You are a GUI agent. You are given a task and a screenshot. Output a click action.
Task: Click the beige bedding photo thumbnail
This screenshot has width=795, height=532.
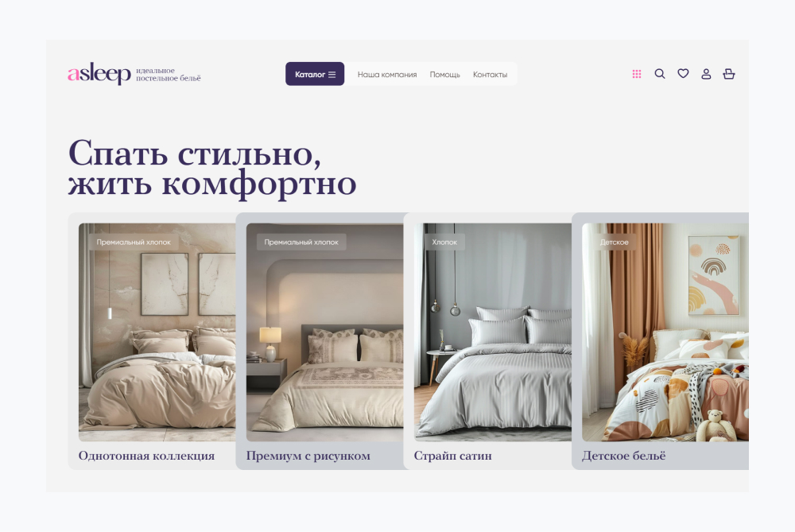pyautogui.click(x=157, y=332)
